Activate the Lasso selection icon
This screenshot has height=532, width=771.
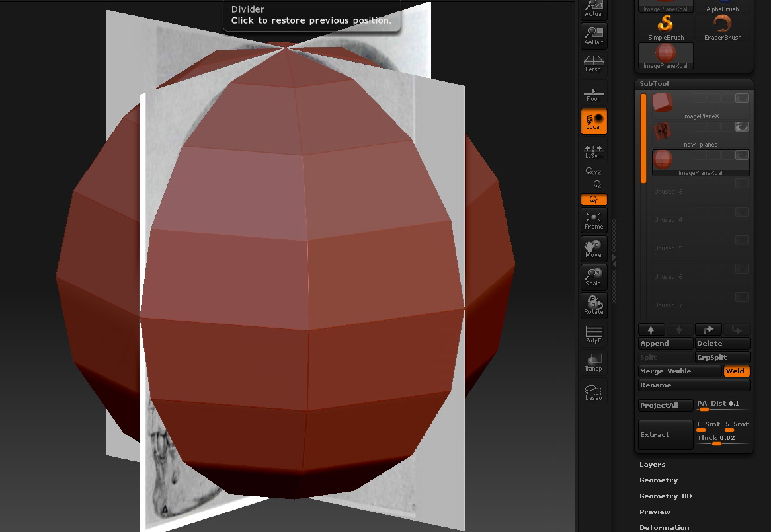tap(593, 392)
